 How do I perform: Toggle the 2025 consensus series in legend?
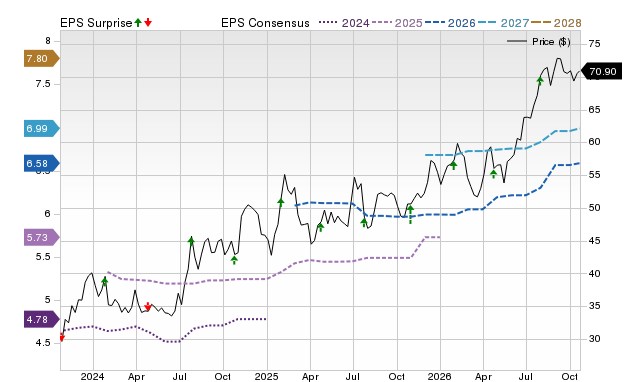click(397, 23)
